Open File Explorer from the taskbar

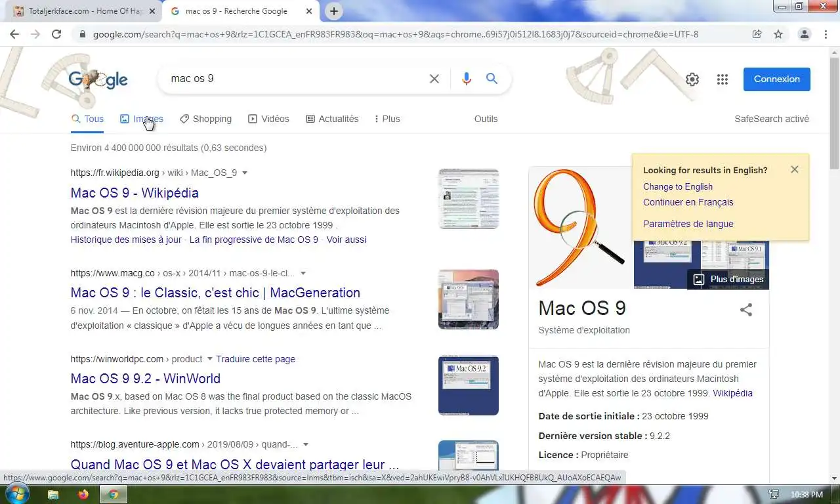point(53,494)
